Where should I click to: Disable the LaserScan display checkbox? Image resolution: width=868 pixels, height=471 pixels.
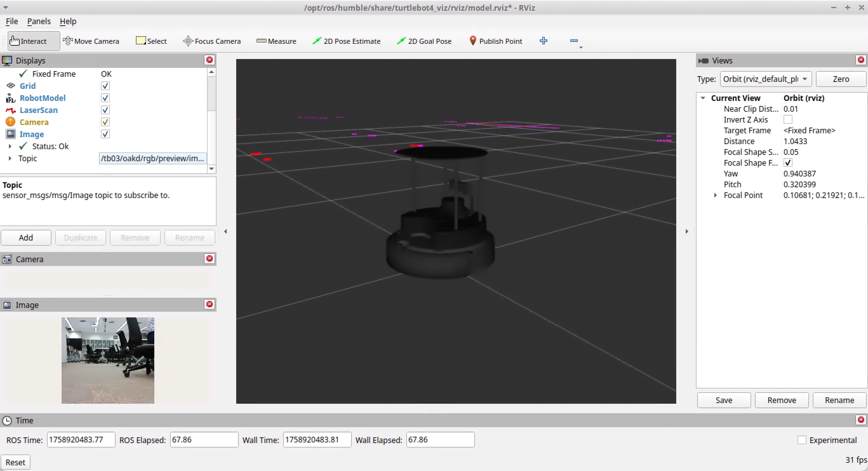105,110
